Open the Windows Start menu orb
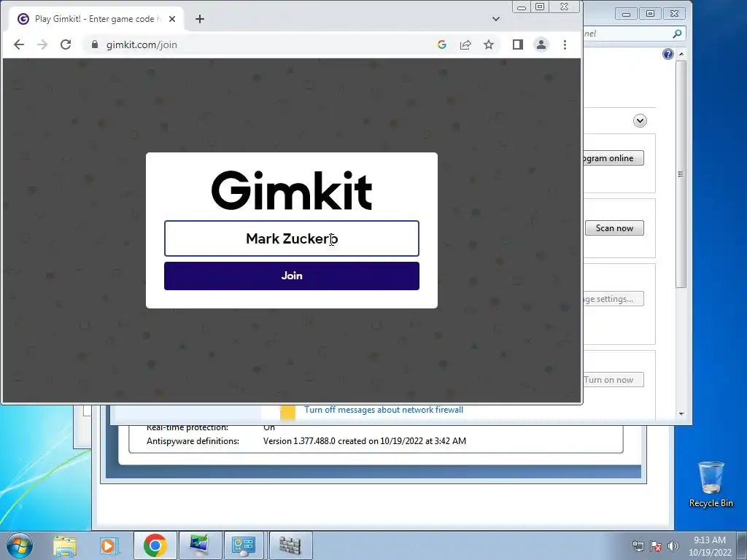The image size is (747, 560). 19,545
